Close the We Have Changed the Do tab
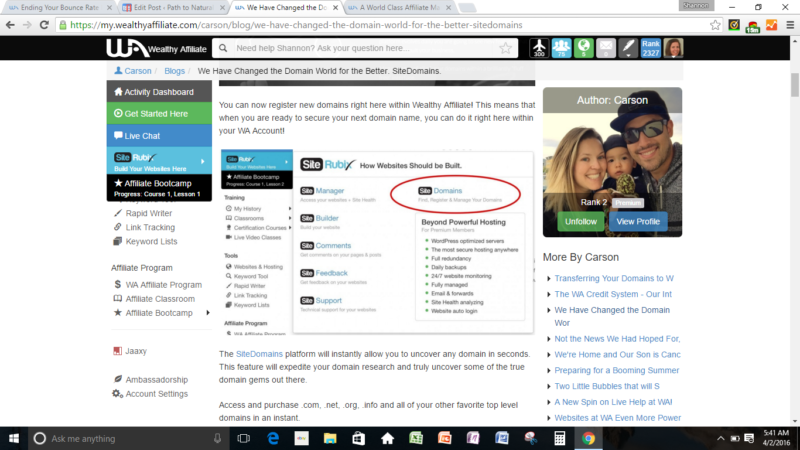This screenshot has height=450, width=800. [x=335, y=8]
